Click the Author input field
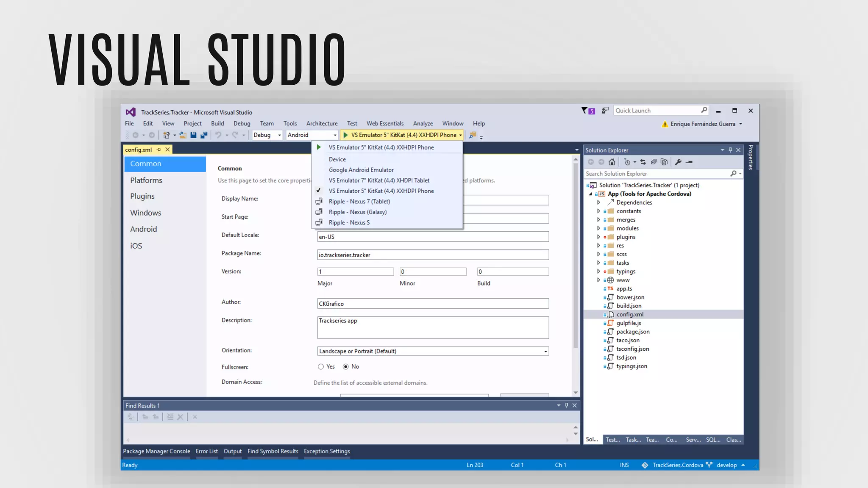Image resolution: width=868 pixels, height=488 pixels. [x=433, y=304]
